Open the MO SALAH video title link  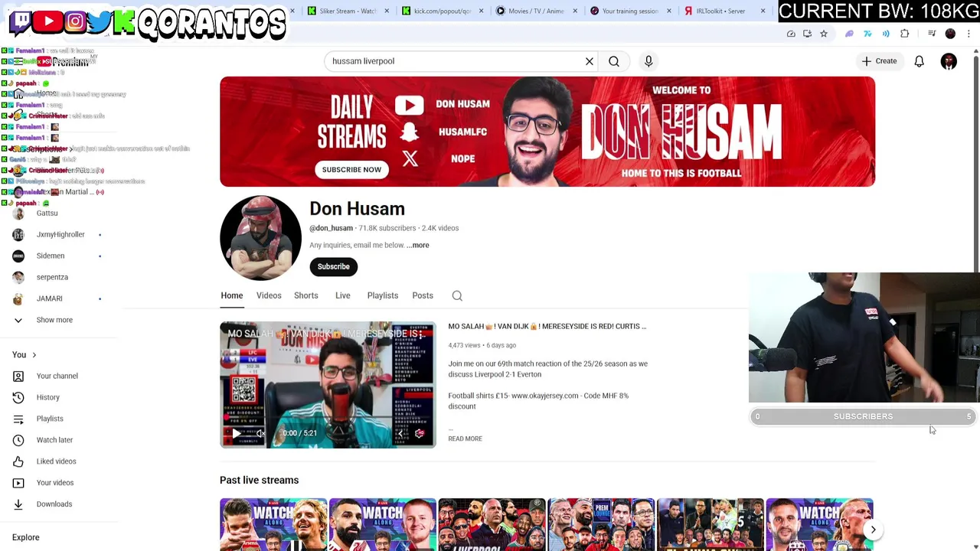[547, 326]
